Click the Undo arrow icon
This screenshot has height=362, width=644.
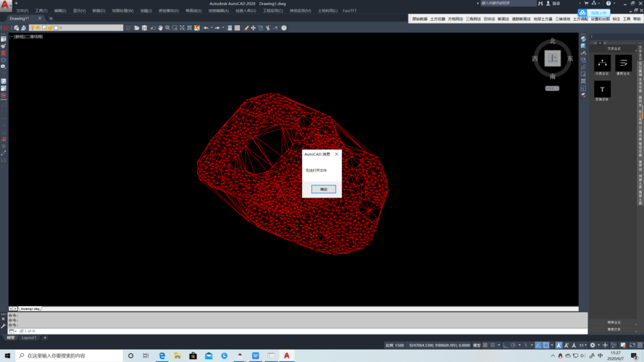click(206, 28)
